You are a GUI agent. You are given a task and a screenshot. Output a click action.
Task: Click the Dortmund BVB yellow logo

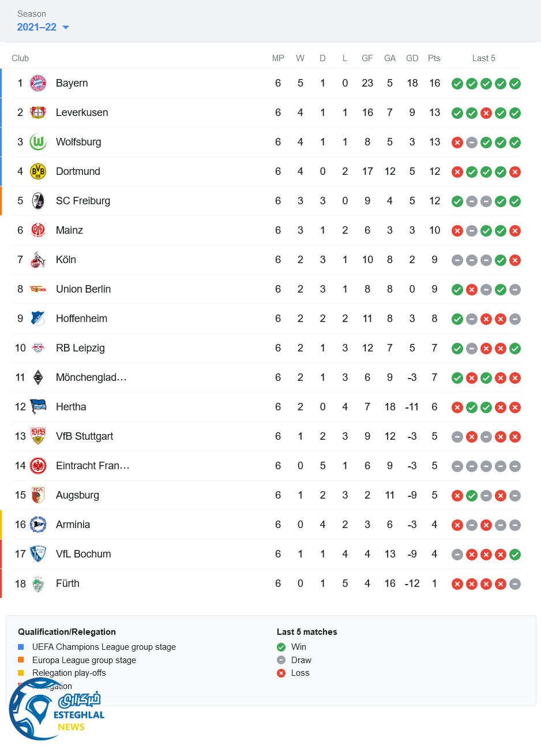(x=38, y=171)
